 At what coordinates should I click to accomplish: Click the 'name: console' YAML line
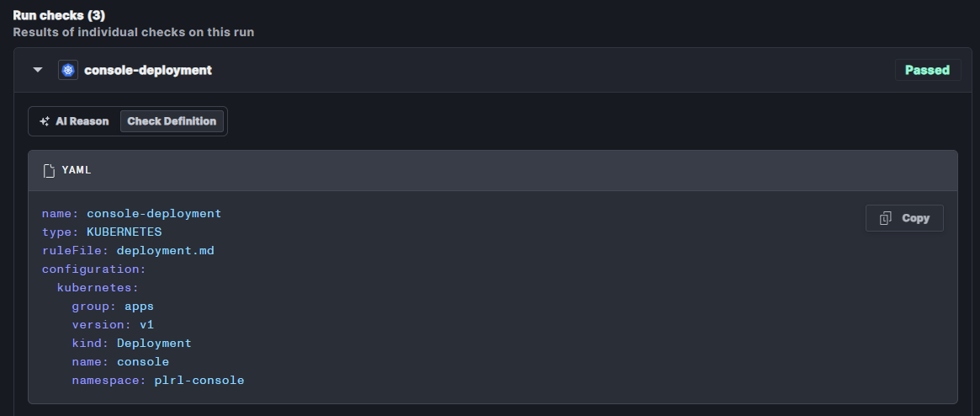click(x=120, y=361)
